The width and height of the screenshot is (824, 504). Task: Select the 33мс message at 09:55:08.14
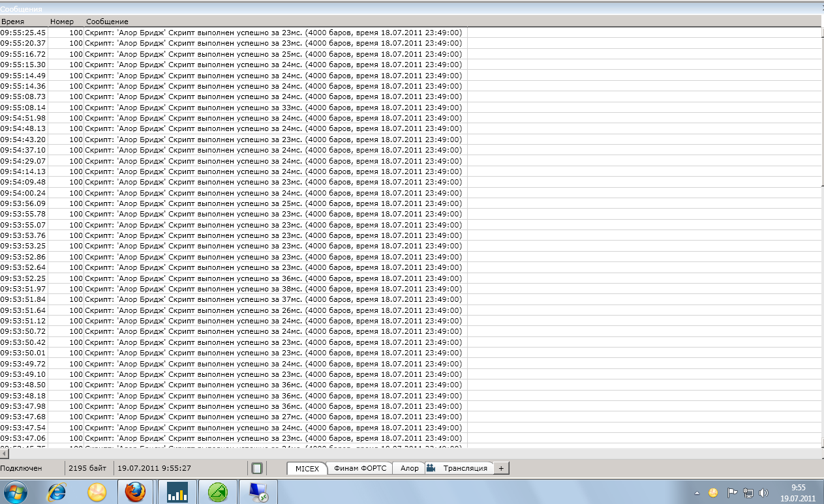coord(275,108)
